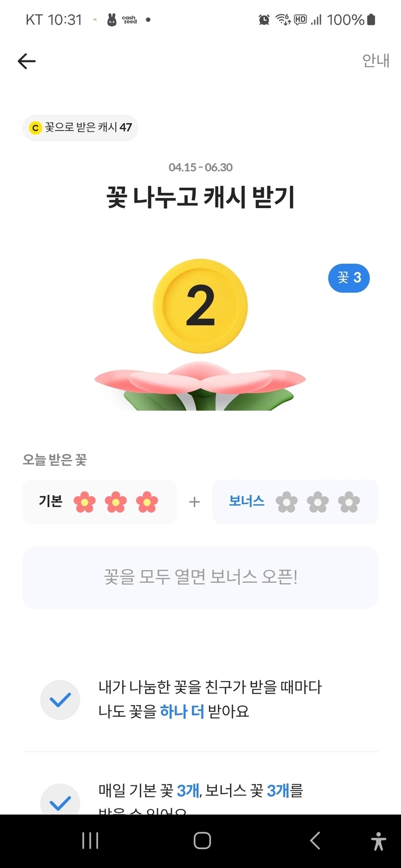Tap the first red 기본 flower
Screen dimensions: 401x868
(x=85, y=502)
